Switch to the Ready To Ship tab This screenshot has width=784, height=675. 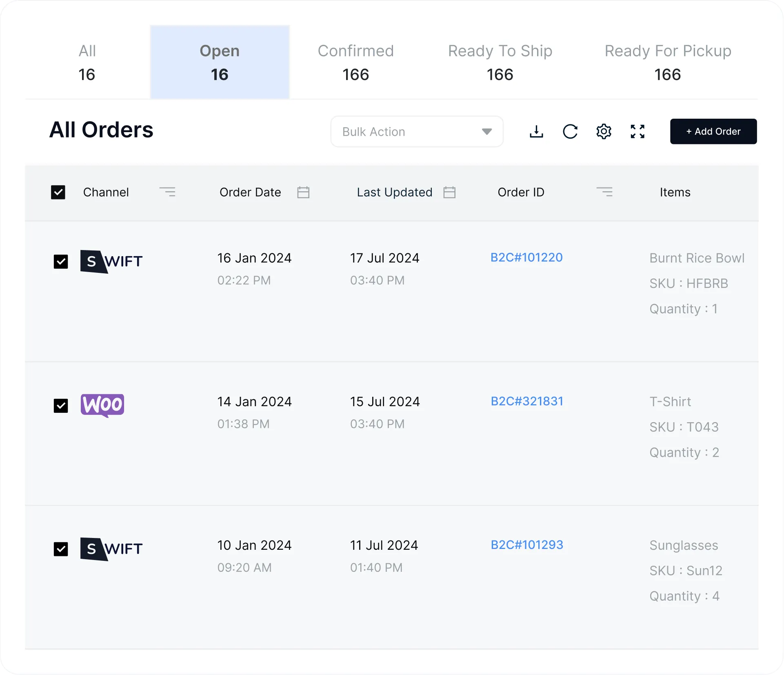[500, 62]
